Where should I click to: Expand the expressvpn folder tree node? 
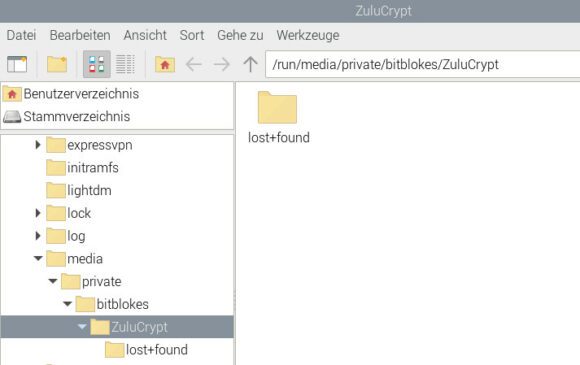(37, 145)
